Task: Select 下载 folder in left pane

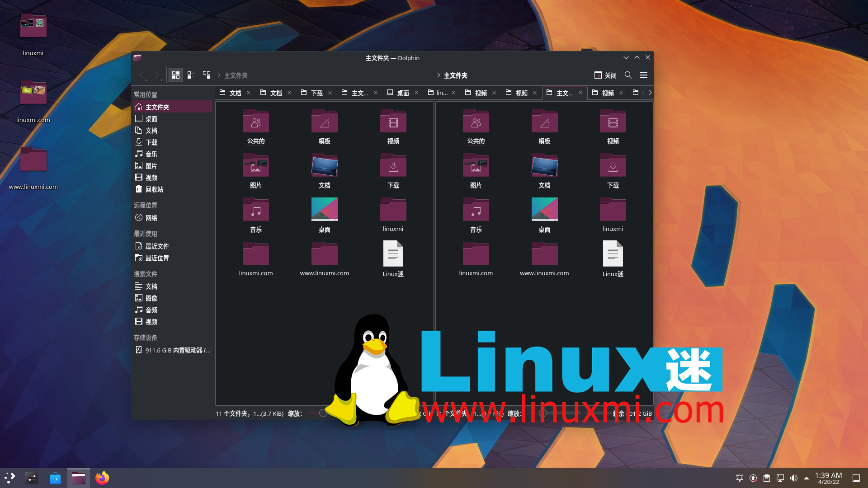Action: point(393,171)
